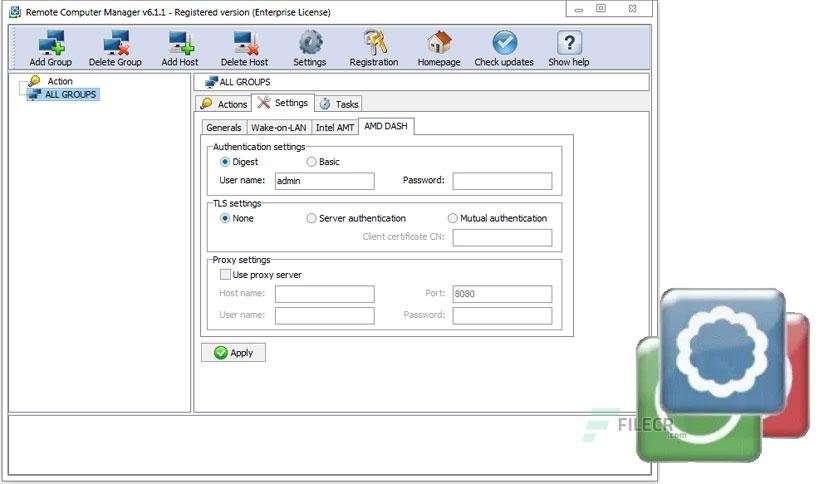Image resolution: width=836 pixels, height=484 pixels.
Task: Open Settings via the gear icon
Action: click(310, 43)
